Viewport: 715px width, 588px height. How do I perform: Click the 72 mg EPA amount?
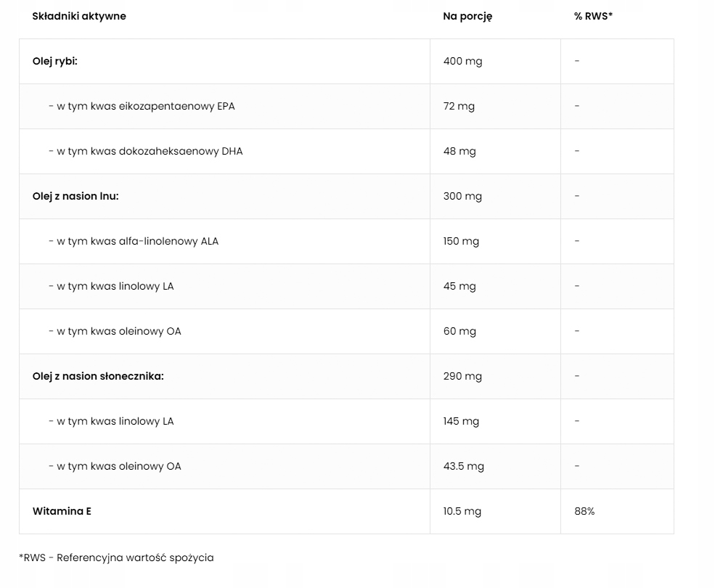coord(459,106)
